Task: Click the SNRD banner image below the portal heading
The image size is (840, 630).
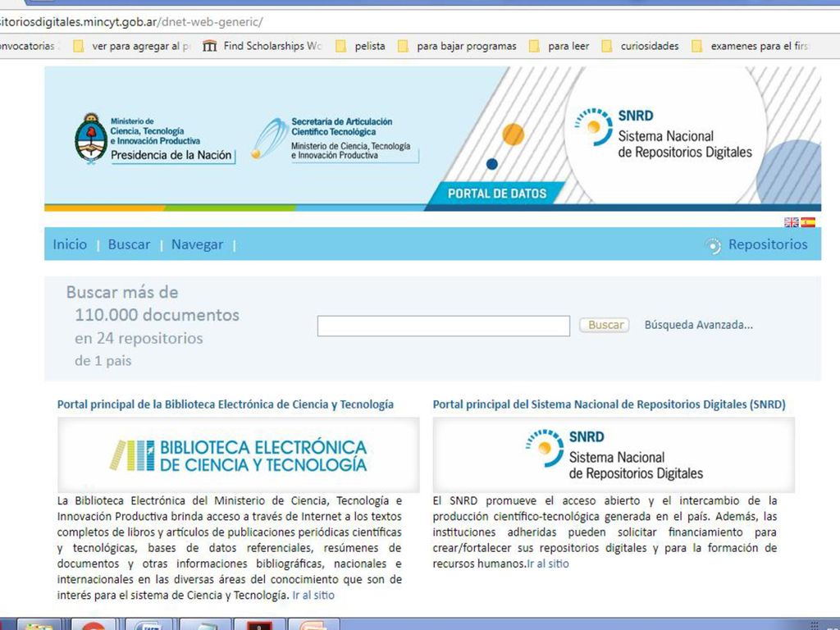Action: [x=614, y=454]
